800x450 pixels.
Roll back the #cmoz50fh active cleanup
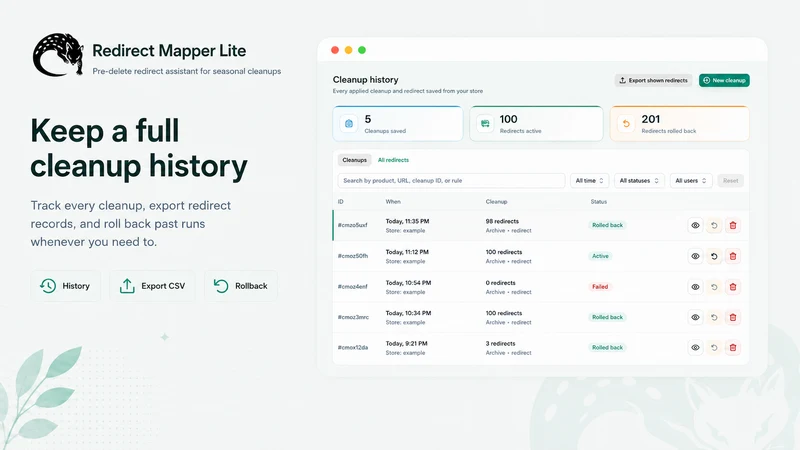(714, 256)
